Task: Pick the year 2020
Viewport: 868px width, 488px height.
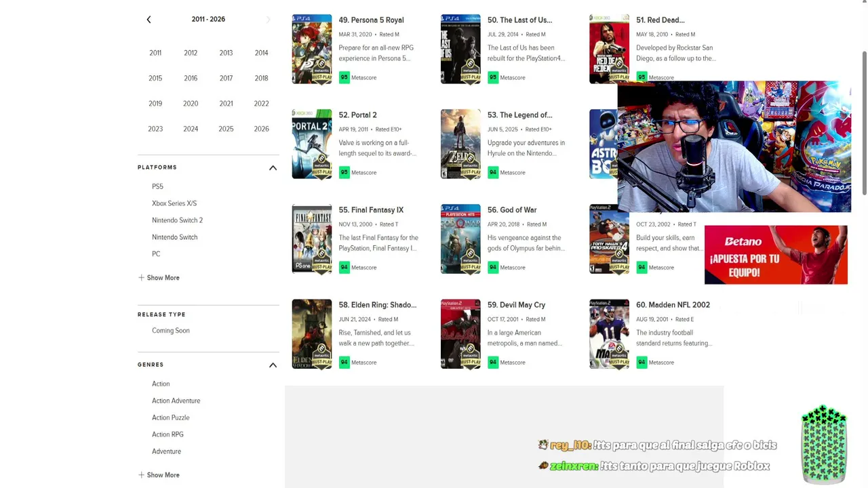Action: click(x=191, y=104)
